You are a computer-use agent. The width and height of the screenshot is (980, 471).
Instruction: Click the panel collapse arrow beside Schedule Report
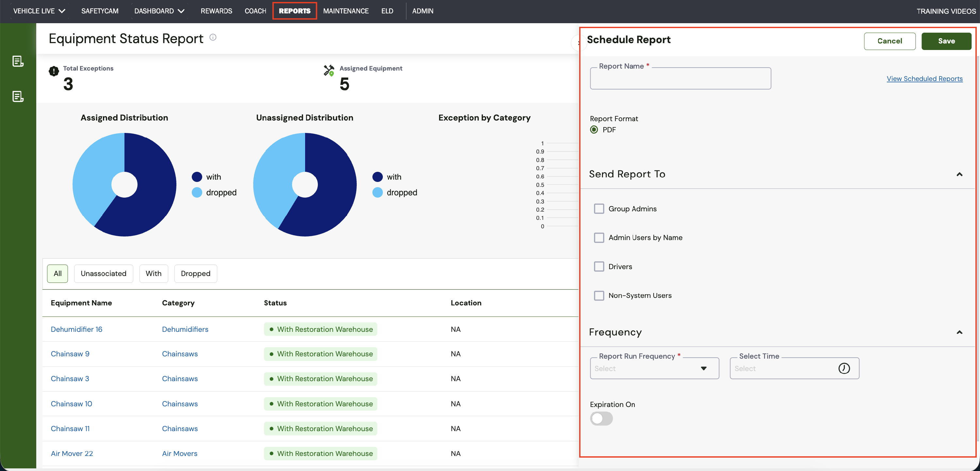point(578,42)
